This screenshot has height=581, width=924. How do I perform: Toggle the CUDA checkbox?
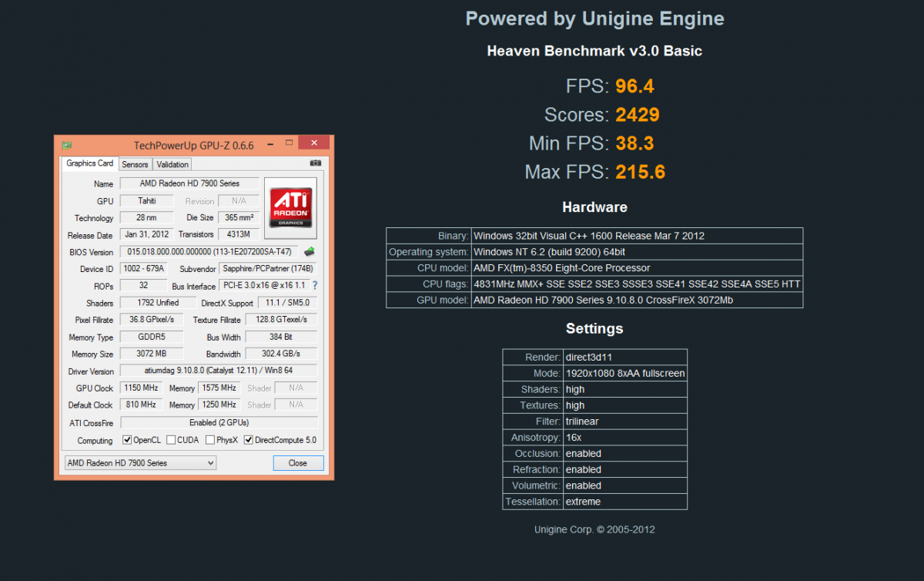170,440
